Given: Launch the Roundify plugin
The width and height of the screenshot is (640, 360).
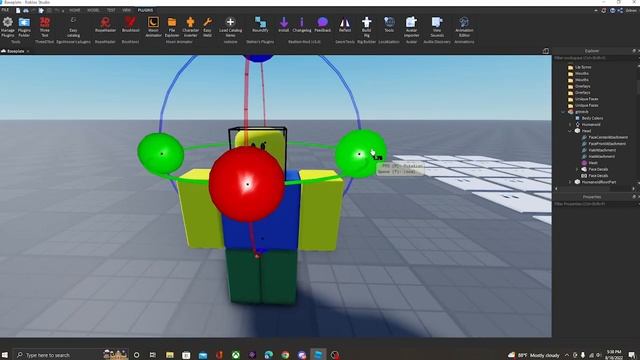Looking at the screenshot, I should tap(260, 25).
